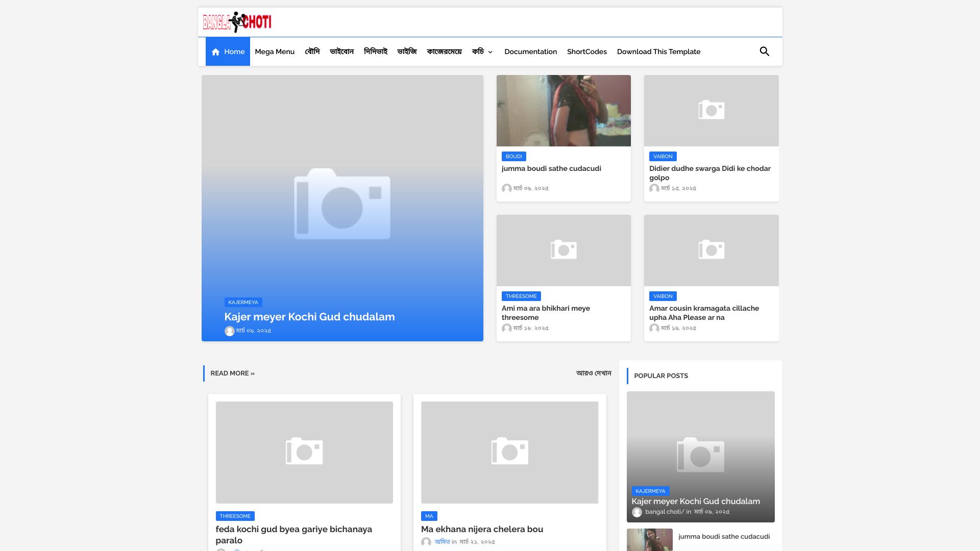This screenshot has width=980, height=551.
Task: Click avatar icon beside মার্চ ১৮, ২০২৫ date
Action: tap(506, 329)
